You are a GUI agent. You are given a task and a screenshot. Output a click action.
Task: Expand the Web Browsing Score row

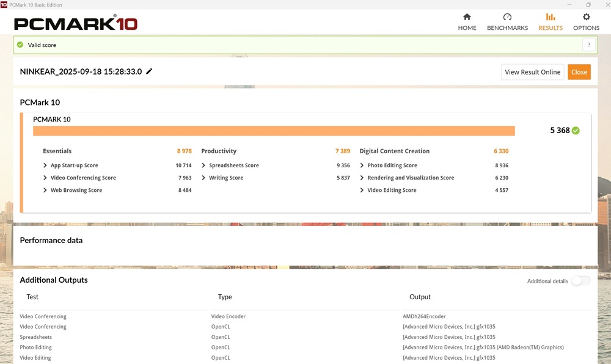point(45,191)
